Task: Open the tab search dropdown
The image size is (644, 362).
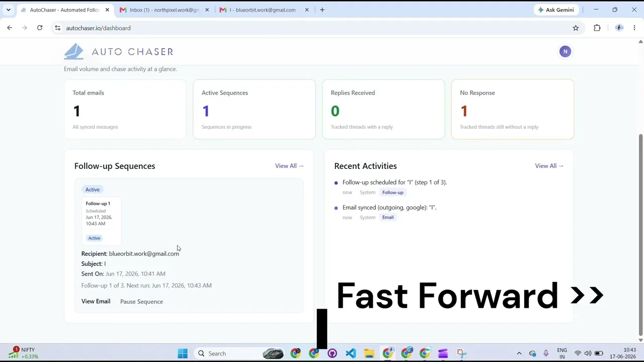Action: click(x=8, y=10)
